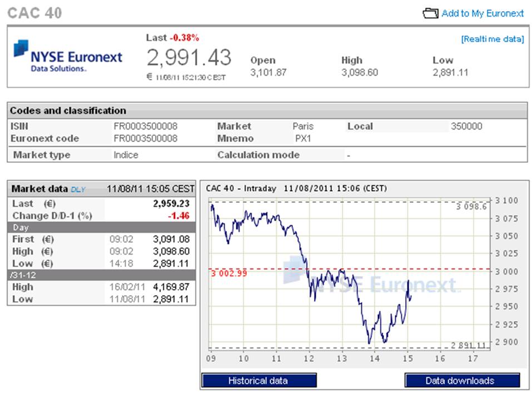This screenshot has height=394, width=532.
Task: Click the 13 hour label on chart axis
Action: click(342, 358)
